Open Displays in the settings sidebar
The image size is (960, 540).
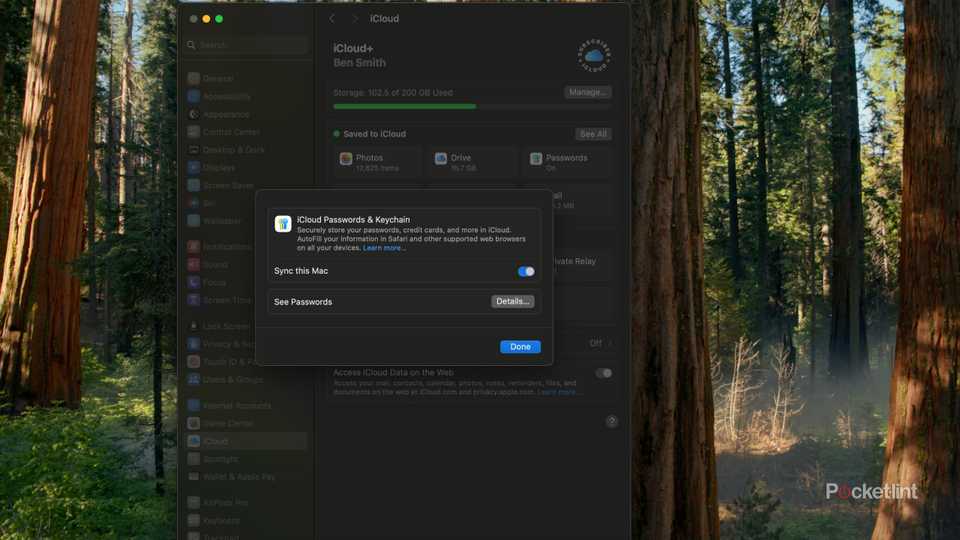247,167
